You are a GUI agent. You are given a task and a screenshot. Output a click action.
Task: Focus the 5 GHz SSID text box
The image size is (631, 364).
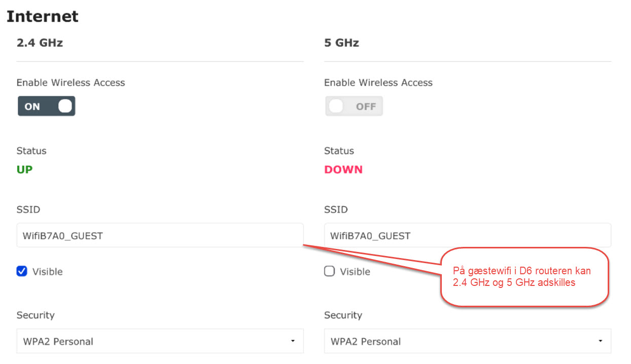pyautogui.click(x=467, y=235)
